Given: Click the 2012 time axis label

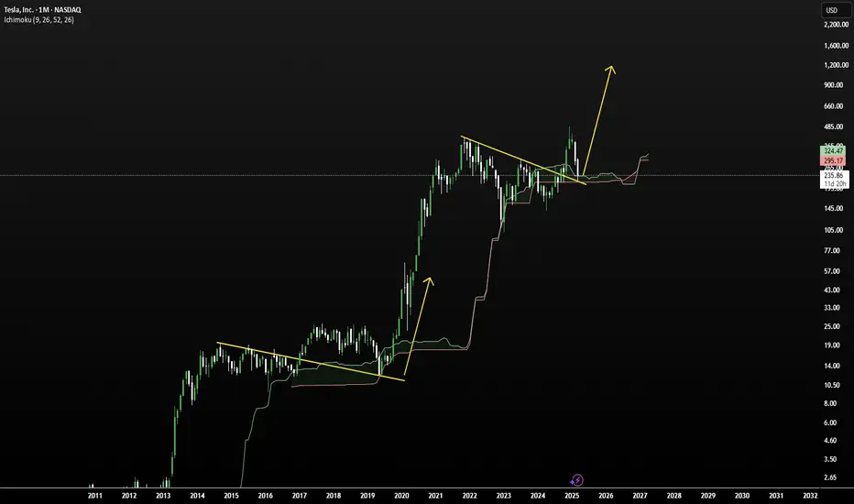Looking at the screenshot, I should point(129,496).
